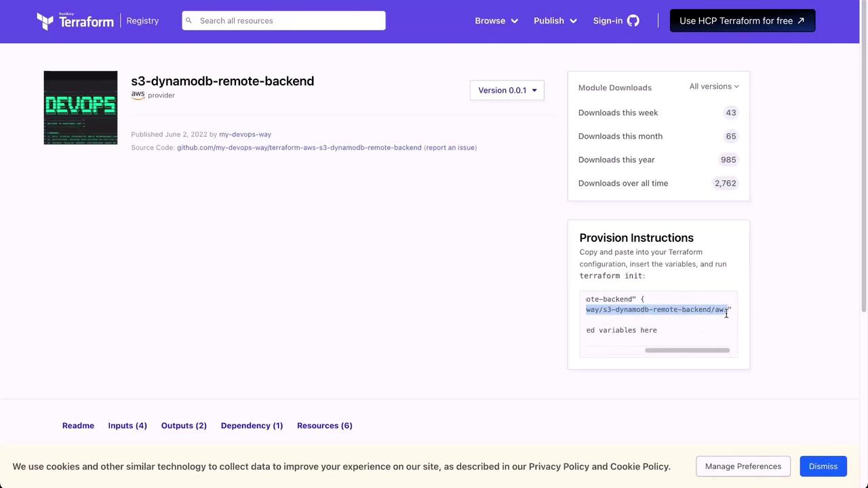The height and width of the screenshot is (488, 868).
Task: Switch to the Readme tab
Action: pyautogui.click(x=78, y=426)
